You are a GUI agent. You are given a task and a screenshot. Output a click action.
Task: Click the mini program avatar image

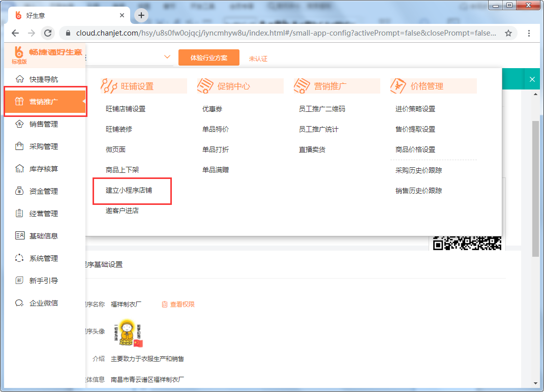128,334
